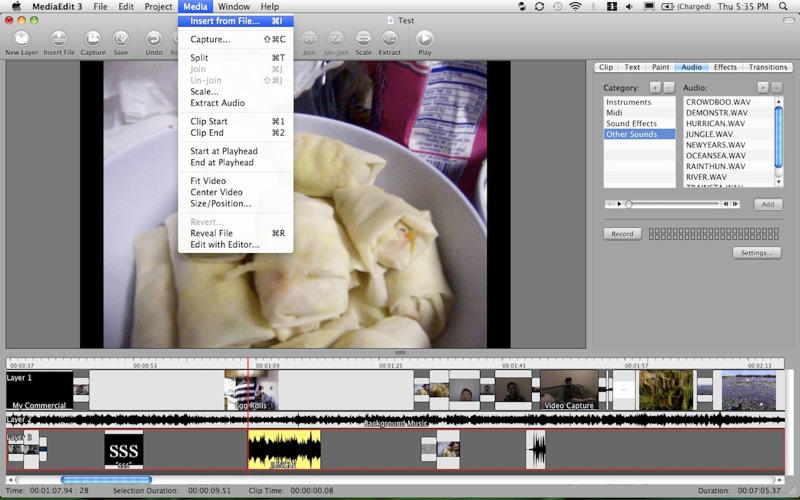Remove category with the minus button
Viewport: 800px width, 500px height.
[669, 88]
